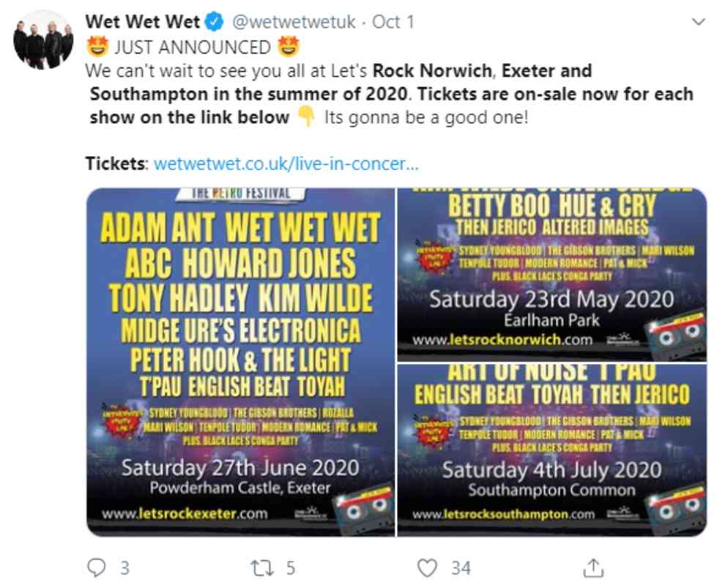The image size is (725, 588).
Task: View the Exeter 27th June poster image
Action: [x=241, y=362]
